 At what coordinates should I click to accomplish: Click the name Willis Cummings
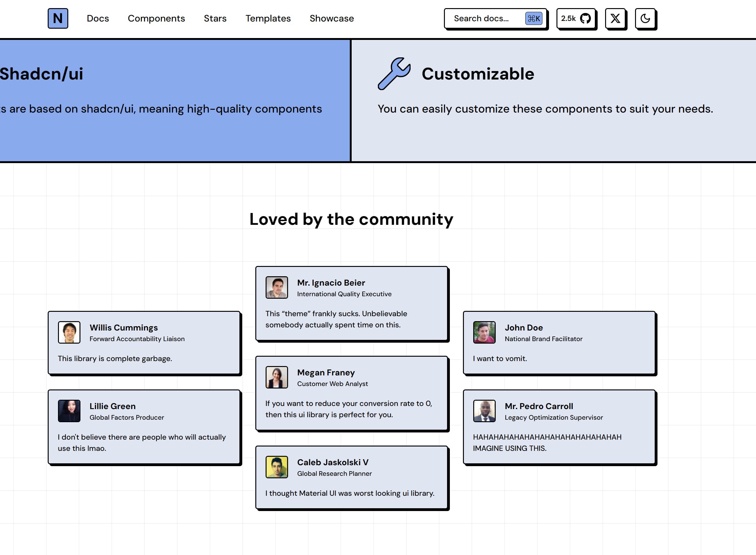click(x=123, y=328)
